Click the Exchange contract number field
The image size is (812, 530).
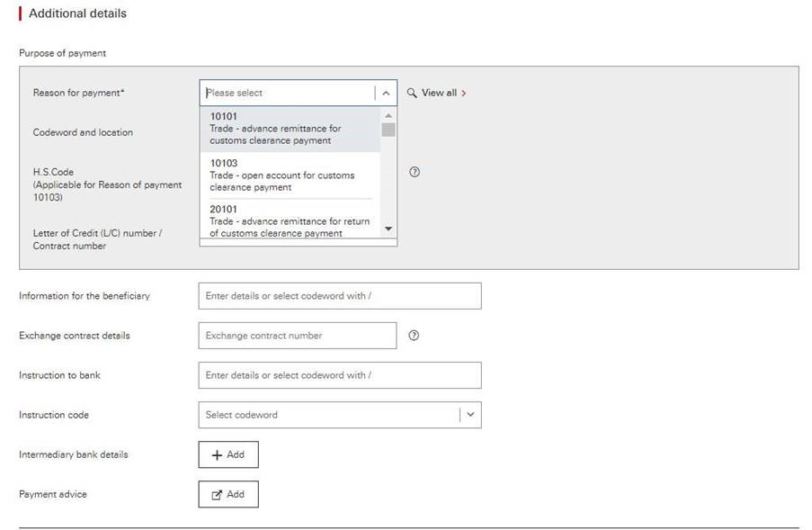(298, 336)
